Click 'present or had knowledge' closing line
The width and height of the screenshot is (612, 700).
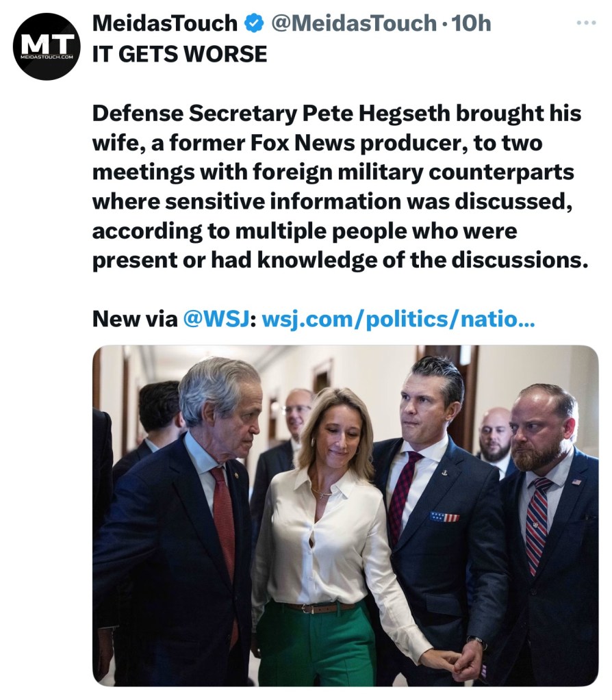pos(340,260)
